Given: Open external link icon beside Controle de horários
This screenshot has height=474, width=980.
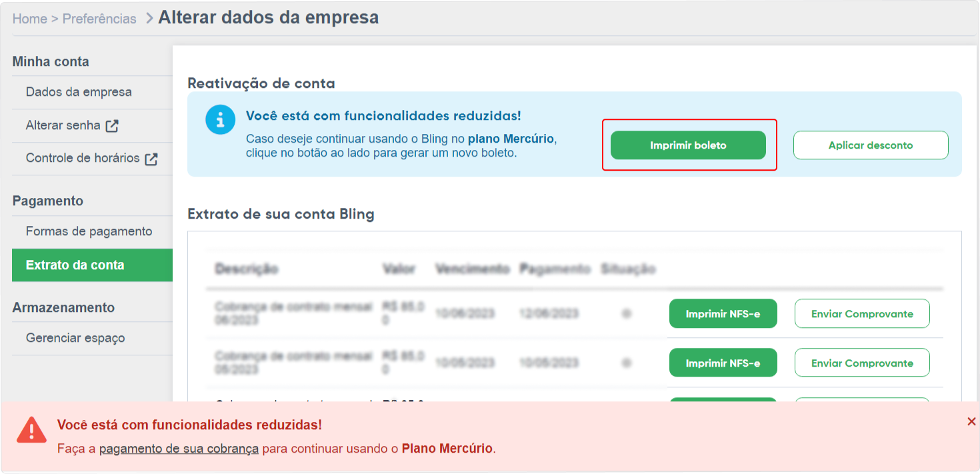Looking at the screenshot, I should coord(151,159).
